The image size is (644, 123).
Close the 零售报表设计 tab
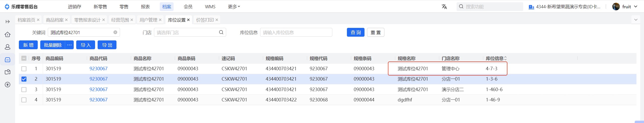[x=103, y=20]
